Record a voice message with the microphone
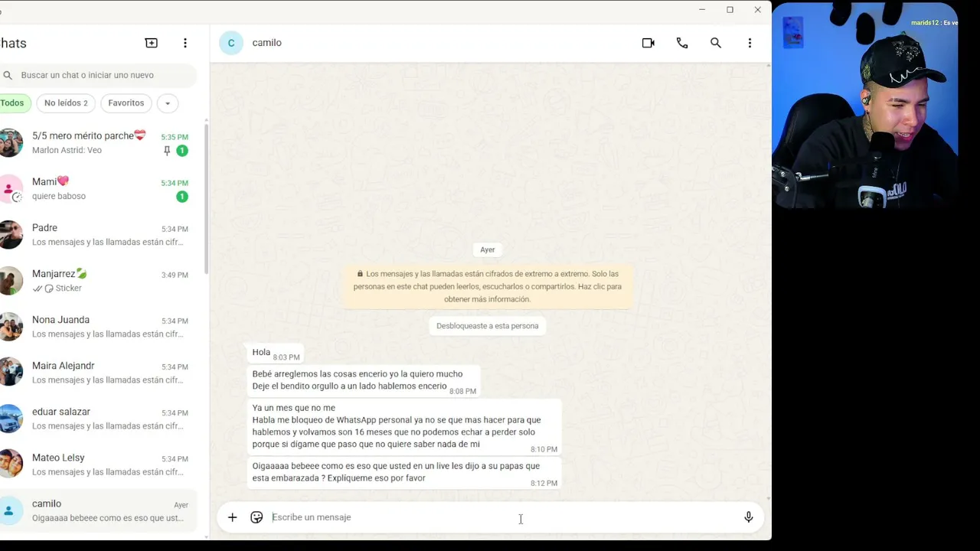Screen dimensions: 980x551 749,517
